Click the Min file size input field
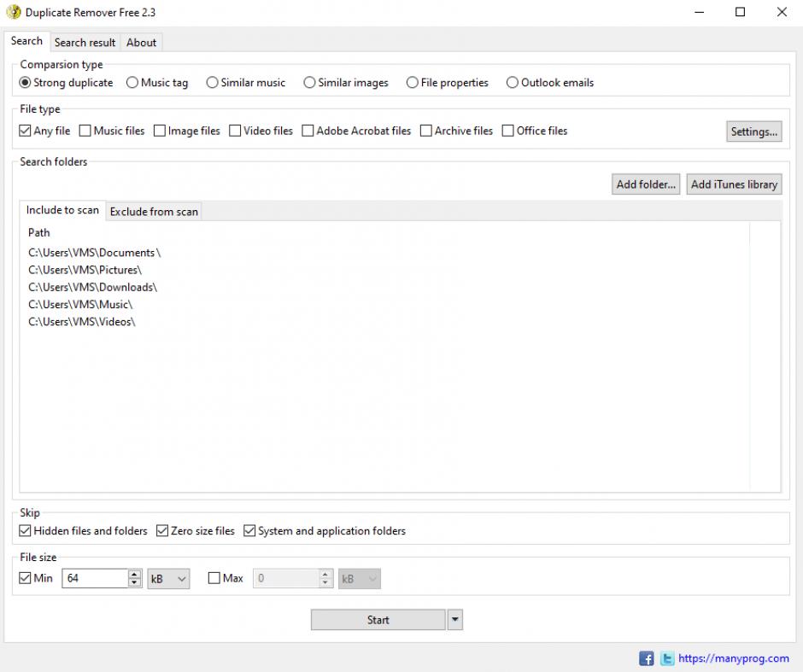This screenshot has height=672, width=803. (94, 578)
